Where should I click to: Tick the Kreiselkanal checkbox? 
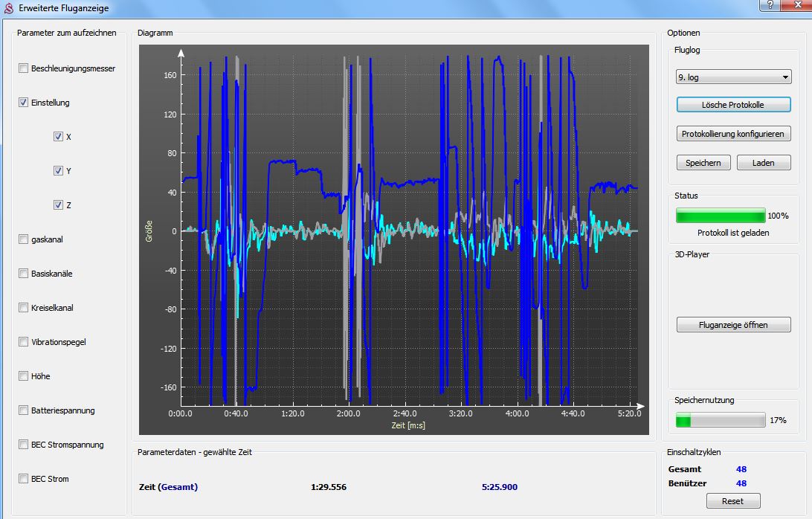(x=24, y=308)
